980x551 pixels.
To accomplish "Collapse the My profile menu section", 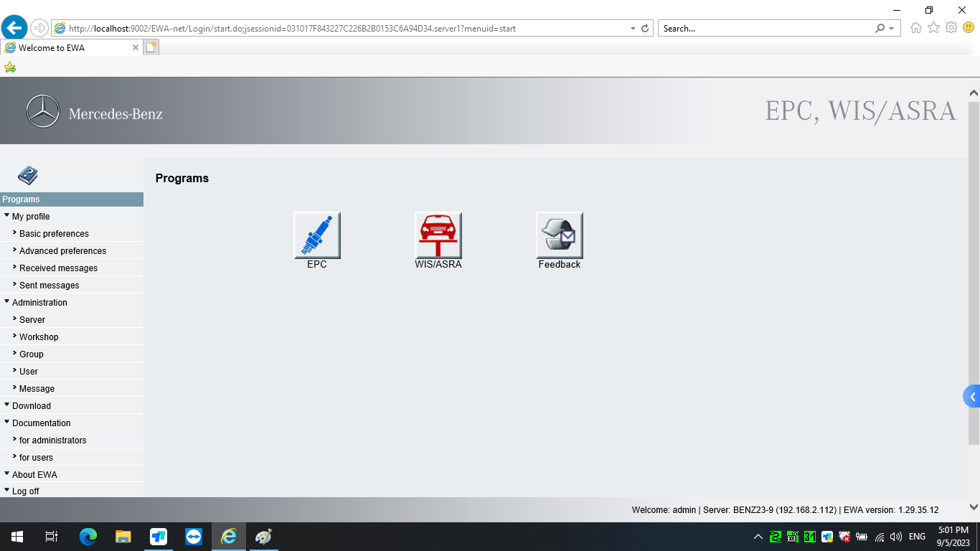I will (7, 216).
